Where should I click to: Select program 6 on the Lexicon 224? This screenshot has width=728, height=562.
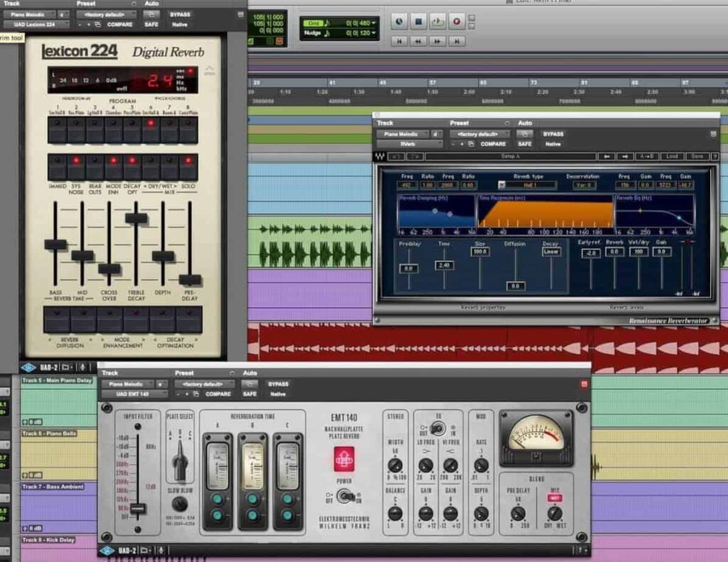tap(150, 130)
